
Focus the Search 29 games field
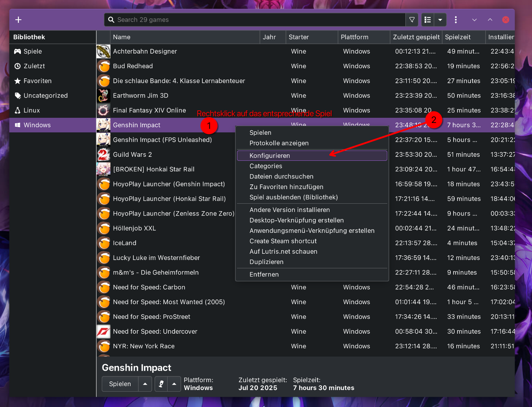[255, 20]
